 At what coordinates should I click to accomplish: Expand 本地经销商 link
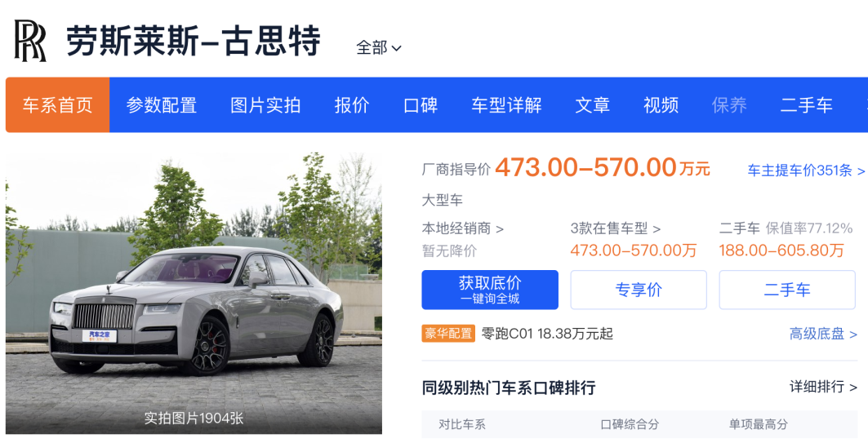pos(463,228)
